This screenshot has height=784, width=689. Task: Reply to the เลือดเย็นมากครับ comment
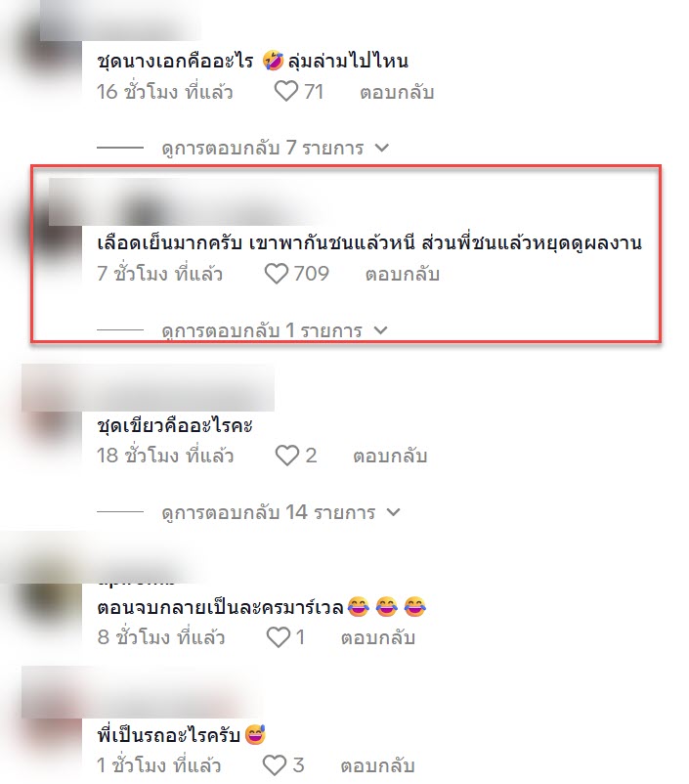coord(403,274)
